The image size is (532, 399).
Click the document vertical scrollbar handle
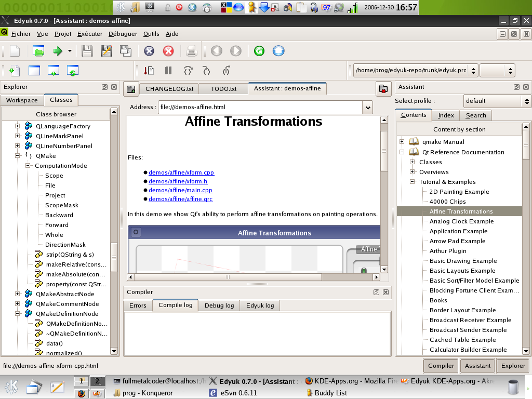384,151
